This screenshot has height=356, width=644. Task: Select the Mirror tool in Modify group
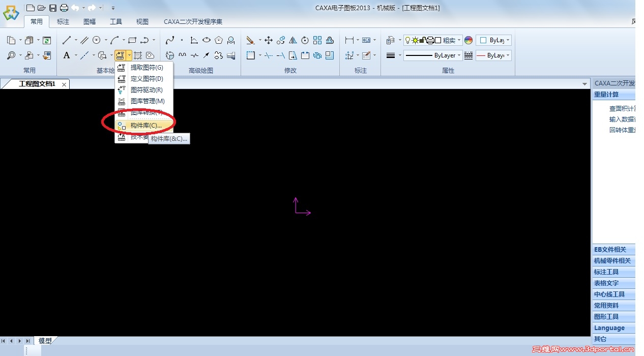[x=293, y=40]
